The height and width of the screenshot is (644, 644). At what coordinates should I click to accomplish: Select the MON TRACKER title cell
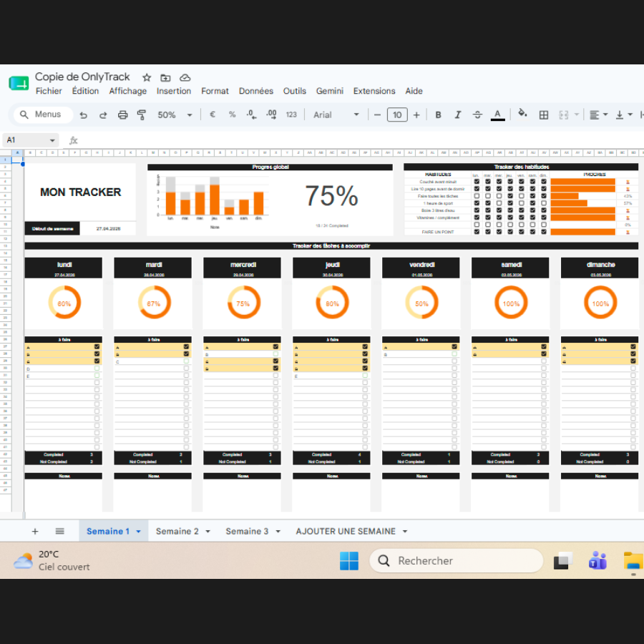pos(80,192)
